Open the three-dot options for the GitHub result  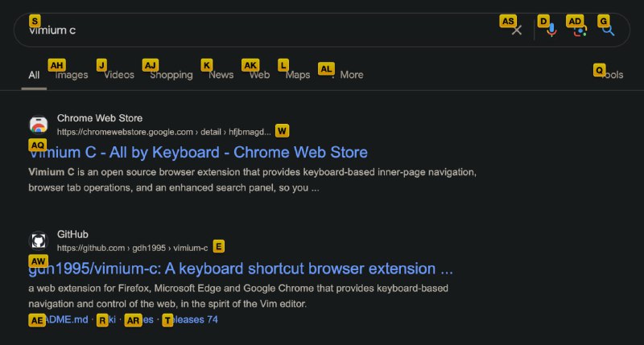click(x=218, y=247)
